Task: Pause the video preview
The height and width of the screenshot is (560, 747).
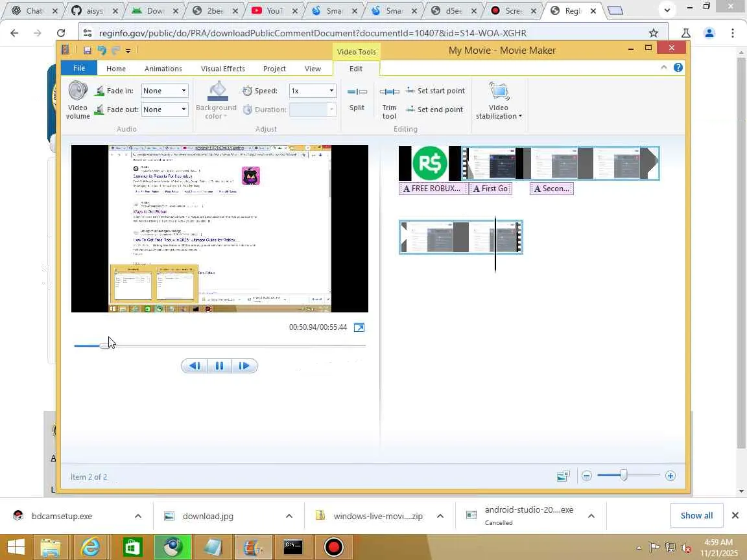Action: (219, 366)
